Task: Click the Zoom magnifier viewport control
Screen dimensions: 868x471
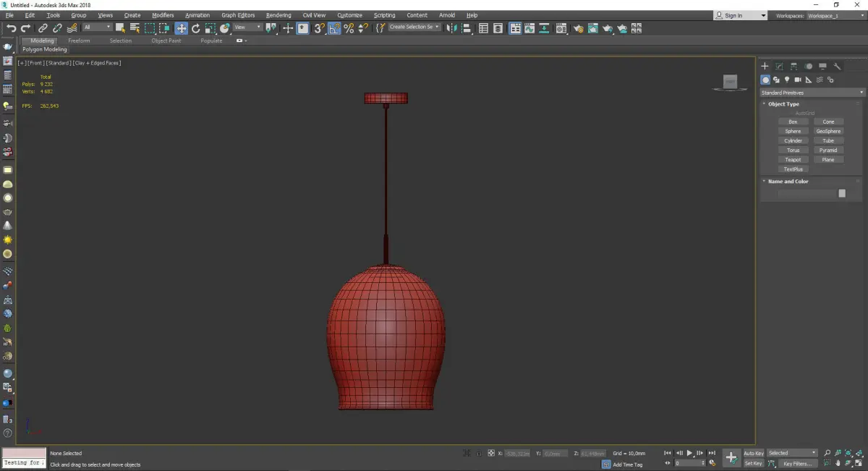Action: click(x=827, y=453)
